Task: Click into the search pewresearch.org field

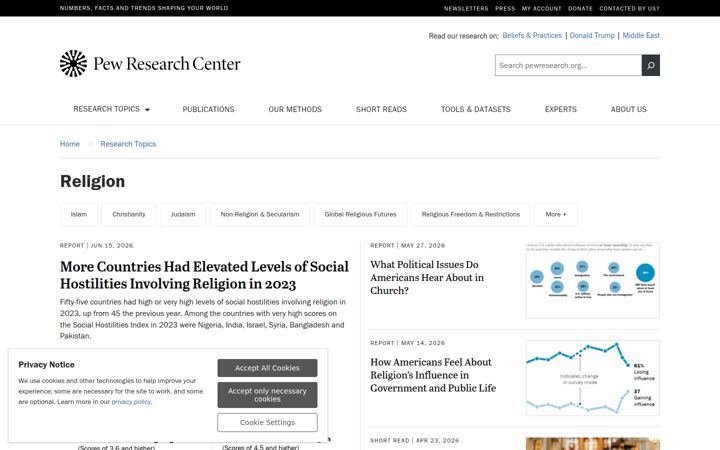Action: pos(568,65)
